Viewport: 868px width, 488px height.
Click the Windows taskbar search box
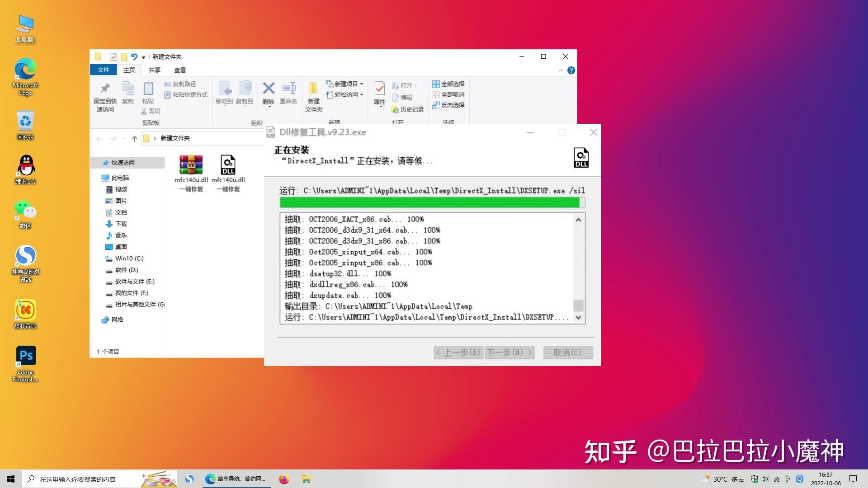tap(77, 479)
